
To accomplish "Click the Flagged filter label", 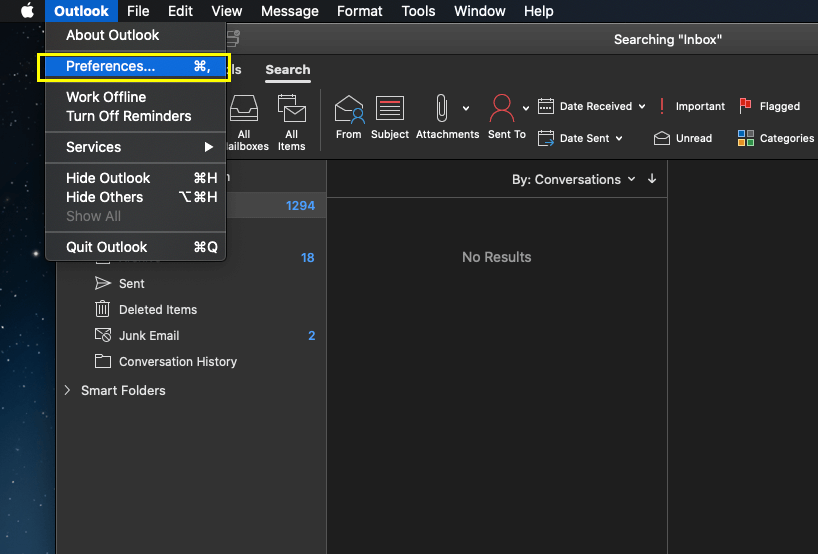I will (779, 106).
